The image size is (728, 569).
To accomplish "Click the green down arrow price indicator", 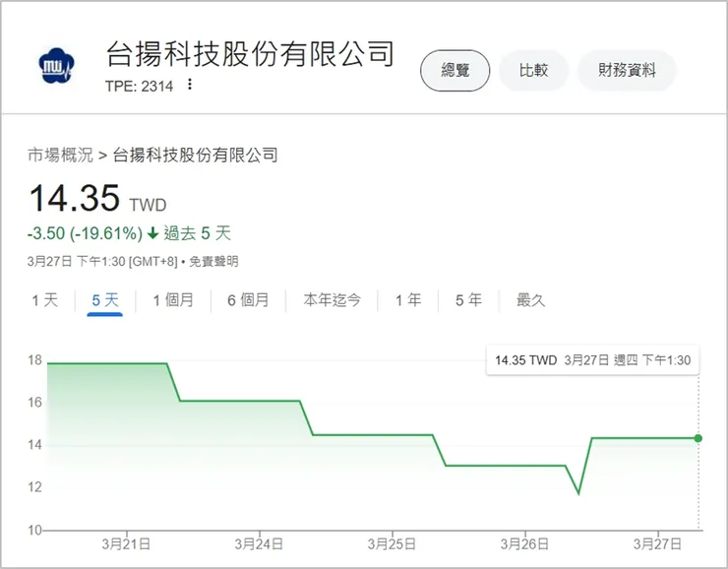I will (x=152, y=233).
